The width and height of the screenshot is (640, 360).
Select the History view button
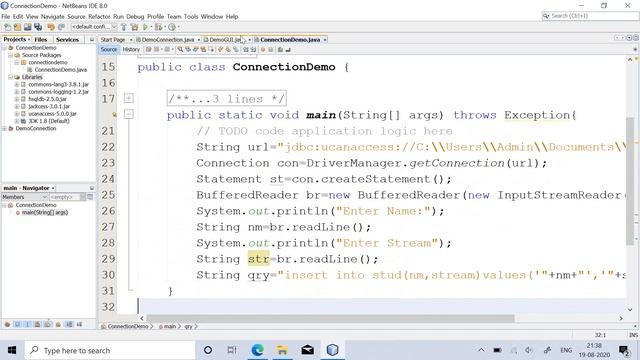tap(131, 49)
